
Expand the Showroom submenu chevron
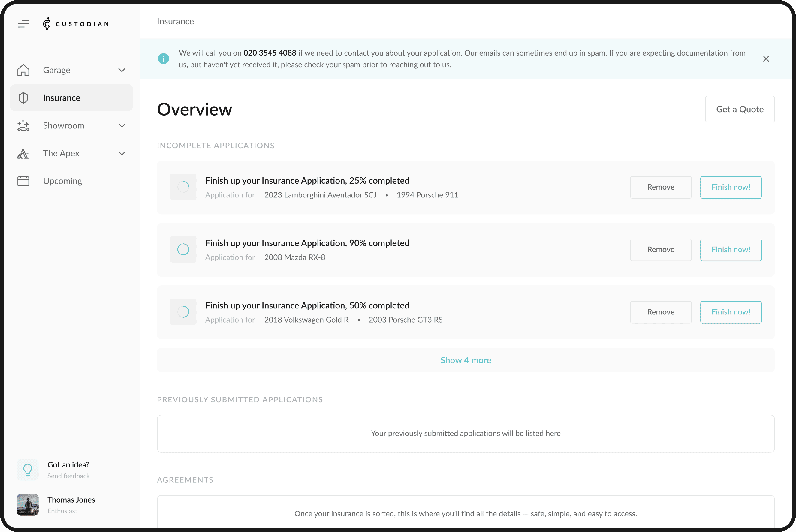(x=122, y=125)
